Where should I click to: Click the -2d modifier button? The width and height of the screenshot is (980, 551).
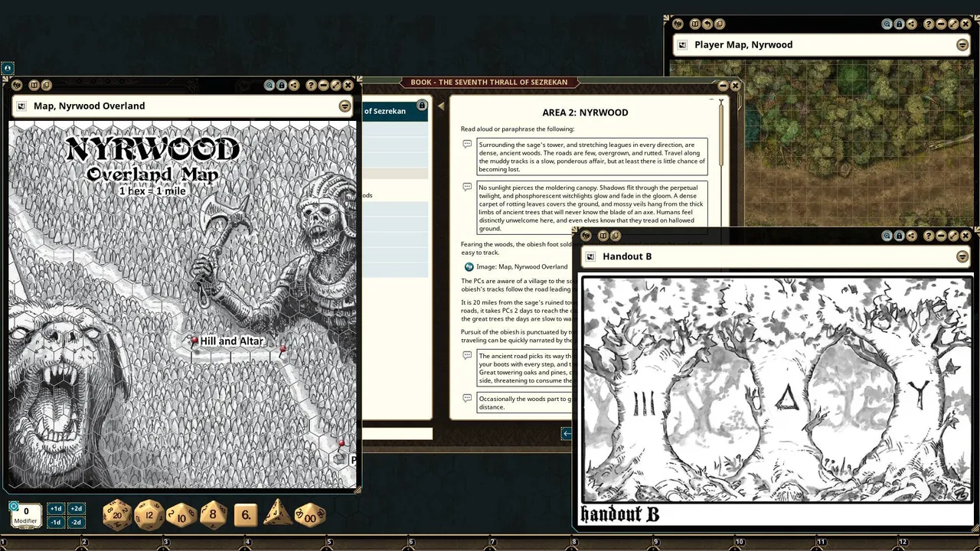coord(76,522)
